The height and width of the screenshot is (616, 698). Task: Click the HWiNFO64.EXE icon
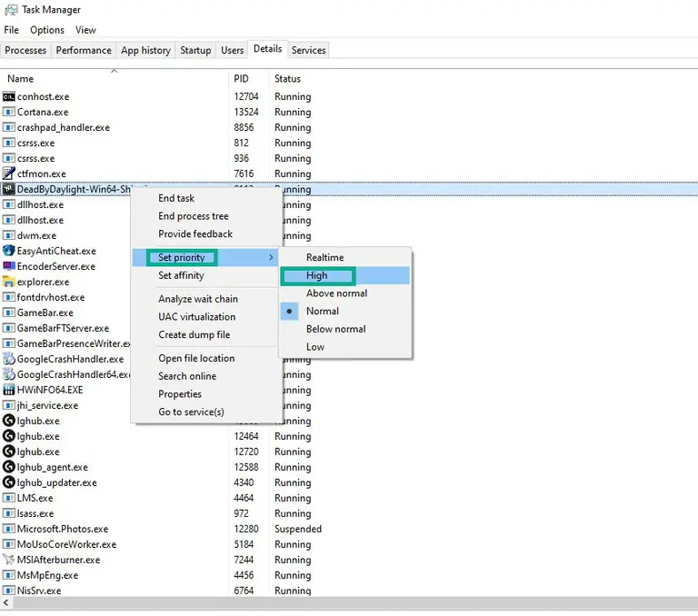[x=8, y=390]
